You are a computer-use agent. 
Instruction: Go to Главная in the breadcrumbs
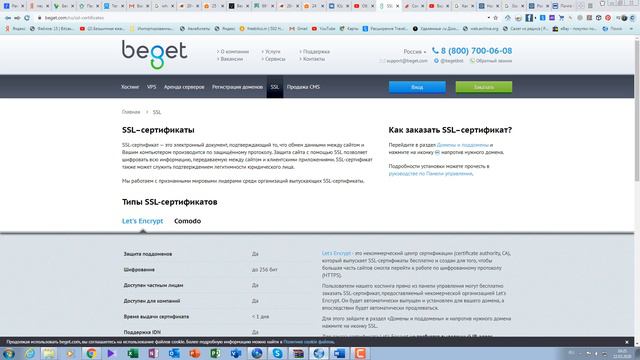point(131,112)
